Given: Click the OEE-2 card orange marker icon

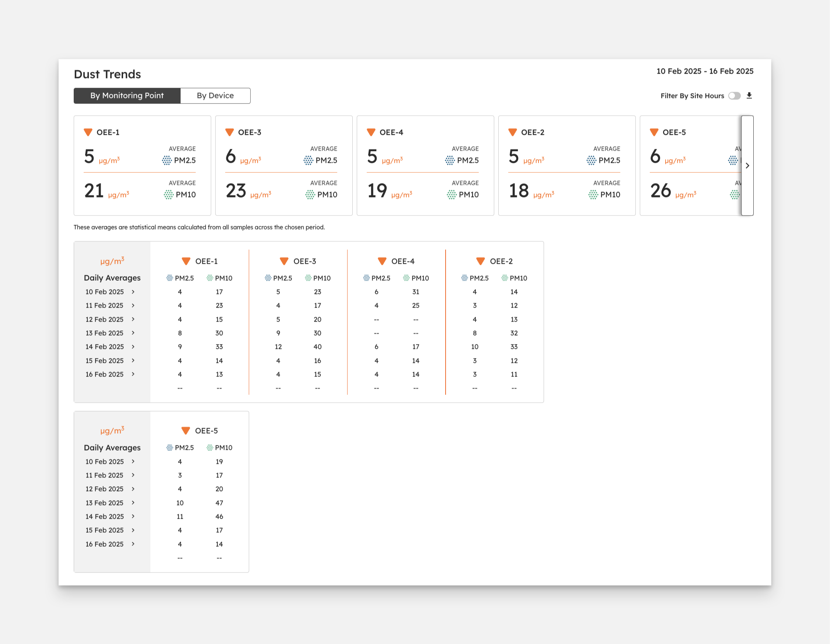Looking at the screenshot, I should pyautogui.click(x=512, y=132).
